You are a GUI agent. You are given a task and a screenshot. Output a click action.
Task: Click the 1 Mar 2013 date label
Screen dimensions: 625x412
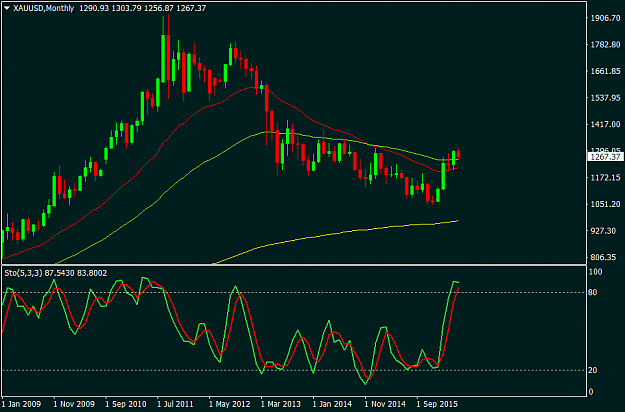(281, 404)
